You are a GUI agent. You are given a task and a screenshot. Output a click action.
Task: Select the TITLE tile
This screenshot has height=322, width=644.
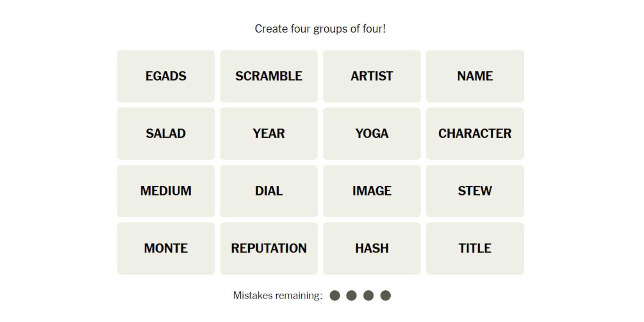click(x=475, y=248)
